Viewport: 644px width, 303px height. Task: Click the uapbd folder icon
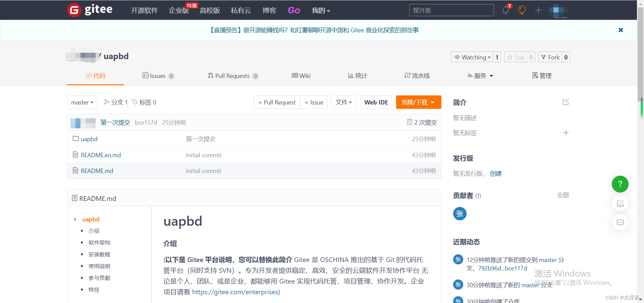76,138
